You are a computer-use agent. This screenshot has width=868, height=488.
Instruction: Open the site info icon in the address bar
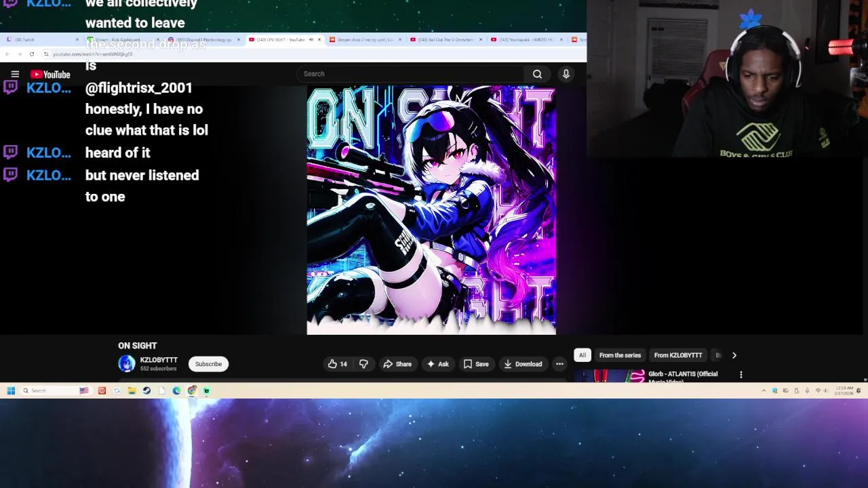pyautogui.click(x=46, y=54)
